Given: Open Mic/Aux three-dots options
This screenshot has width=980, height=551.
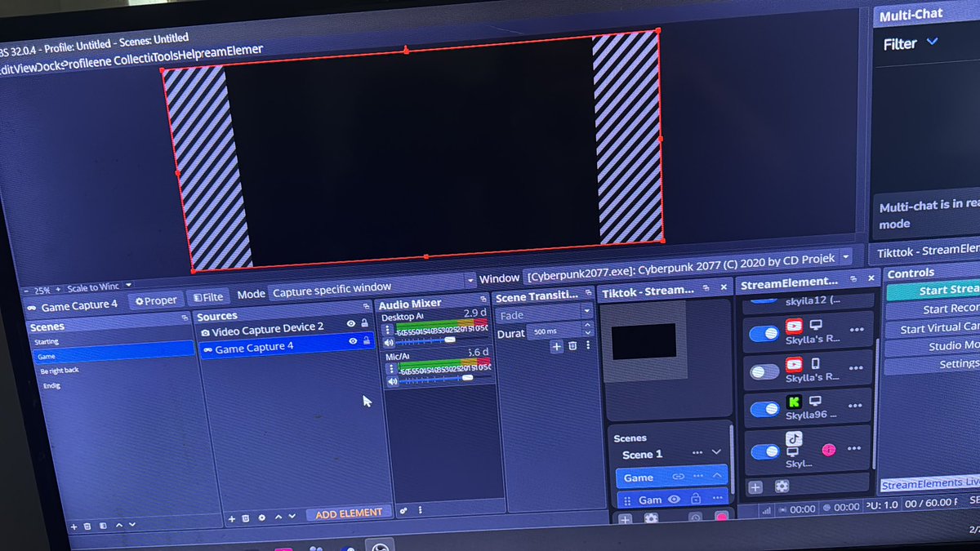Looking at the screenshot, I should pos(390,369).
